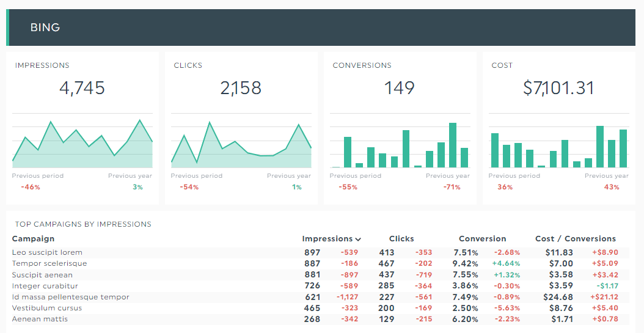Open the Conversions bar chart
Screen dimensions: 644x333
400,141
